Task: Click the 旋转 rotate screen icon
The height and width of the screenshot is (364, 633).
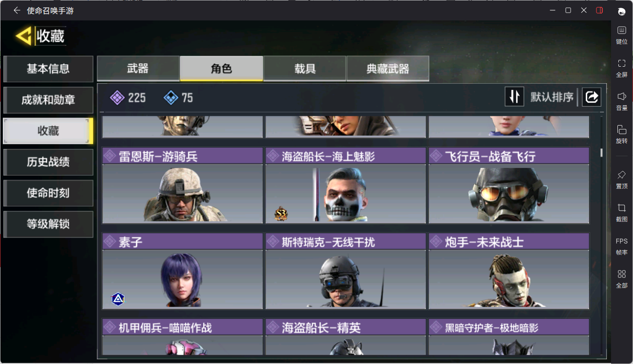Action: click(x=622, y=134)
